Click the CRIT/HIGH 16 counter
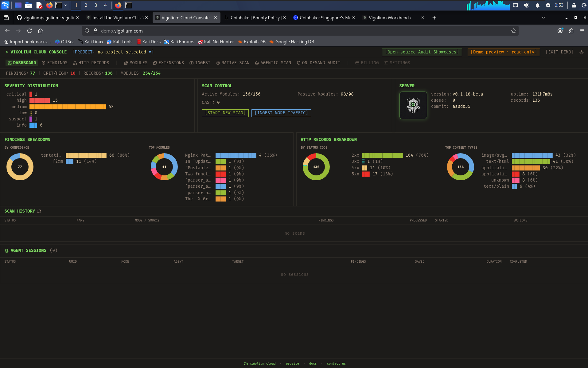The image size is (588, 368). coord(59,73)
